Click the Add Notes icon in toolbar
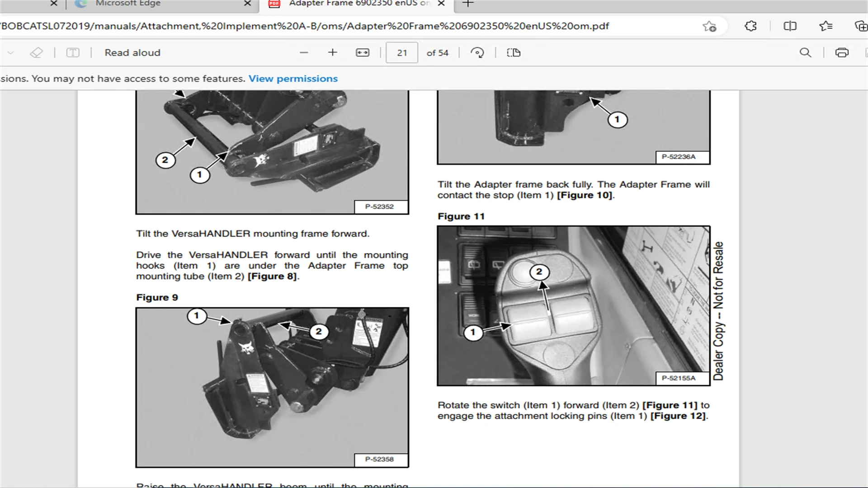Image resolution: width=868 pixels, height=488 pixels. [x=72, y=52]
